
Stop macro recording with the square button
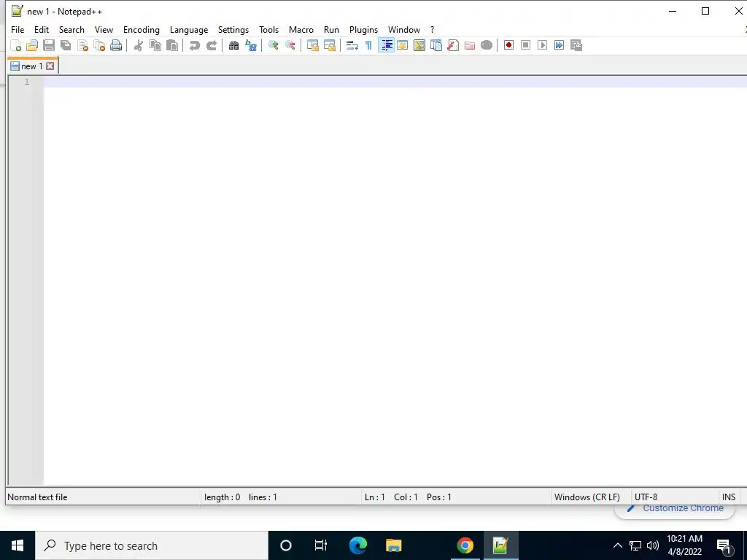[525, 45]
